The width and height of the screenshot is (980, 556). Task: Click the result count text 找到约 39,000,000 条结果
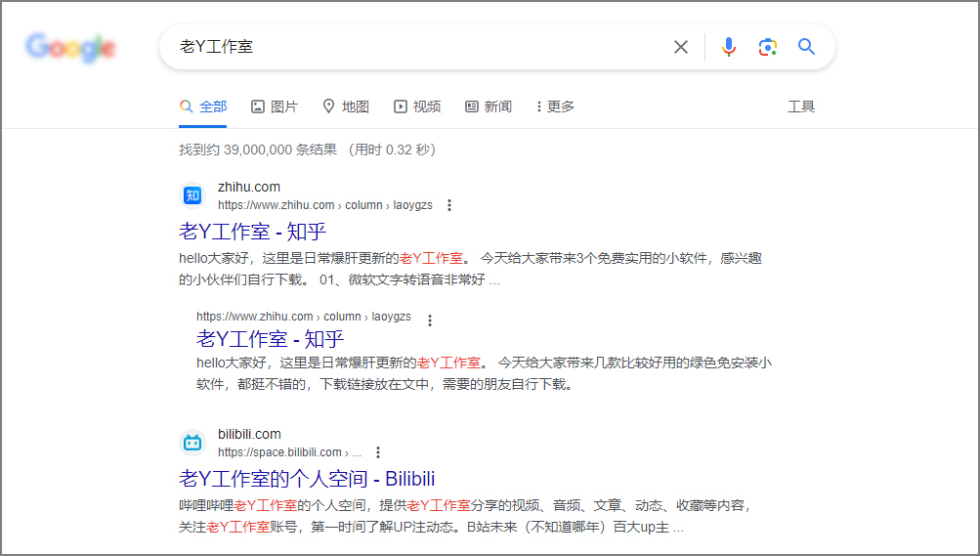pos(258,150)
